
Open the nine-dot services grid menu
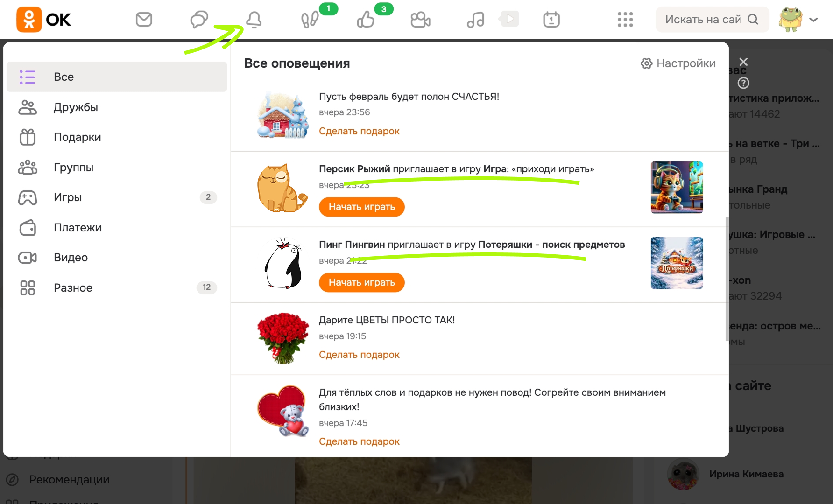click(x=625, y=20)
